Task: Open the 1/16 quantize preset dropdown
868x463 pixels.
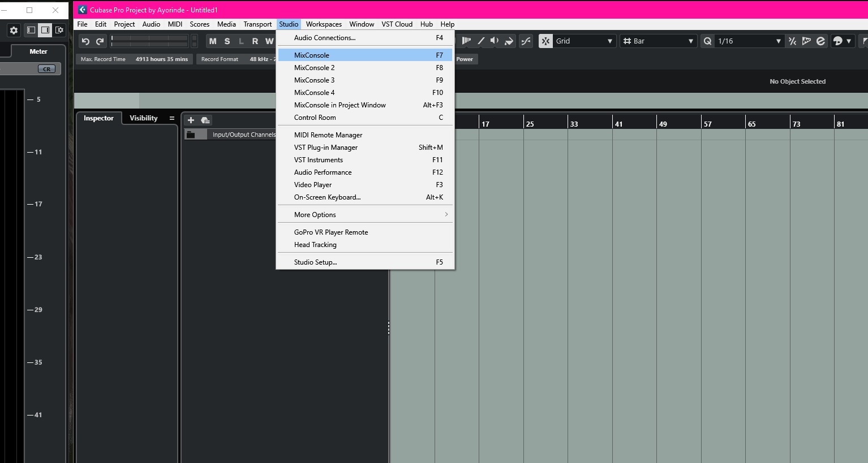Action: [749, 41]
